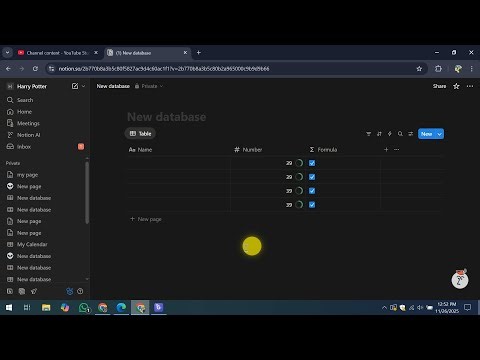This screenshot has height=360, width=480.
Task: Click the blue New button
Action: [x=427, y=134]
